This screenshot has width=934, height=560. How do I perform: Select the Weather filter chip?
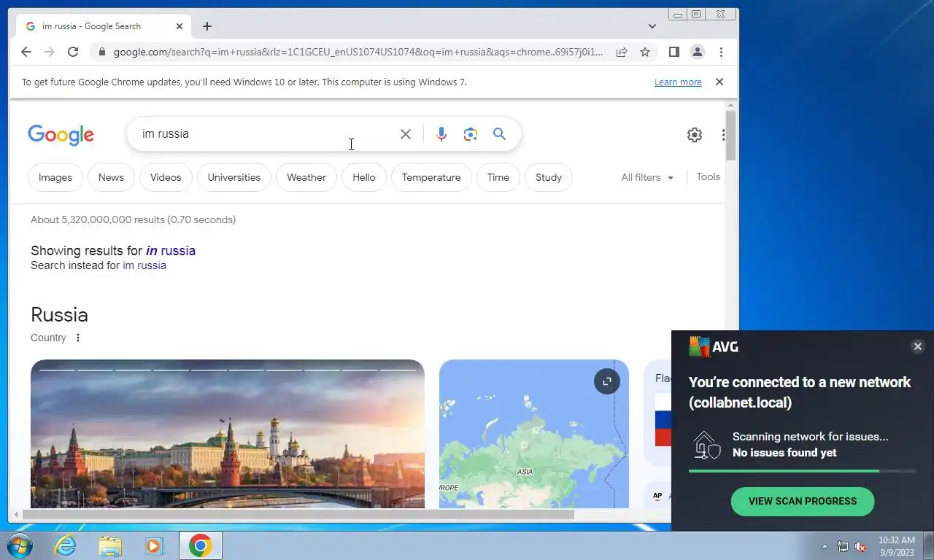pyautogui.click(x=306, y=177)
